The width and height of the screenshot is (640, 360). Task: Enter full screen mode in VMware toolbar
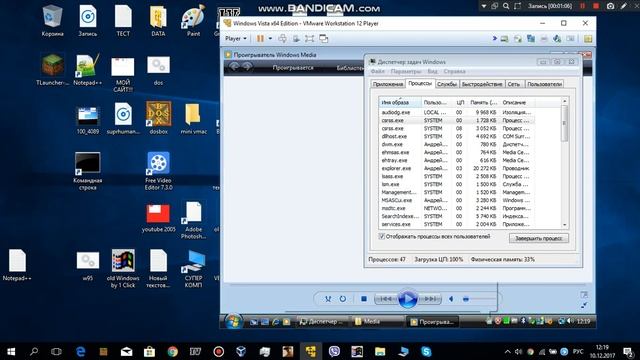point(309,38)
